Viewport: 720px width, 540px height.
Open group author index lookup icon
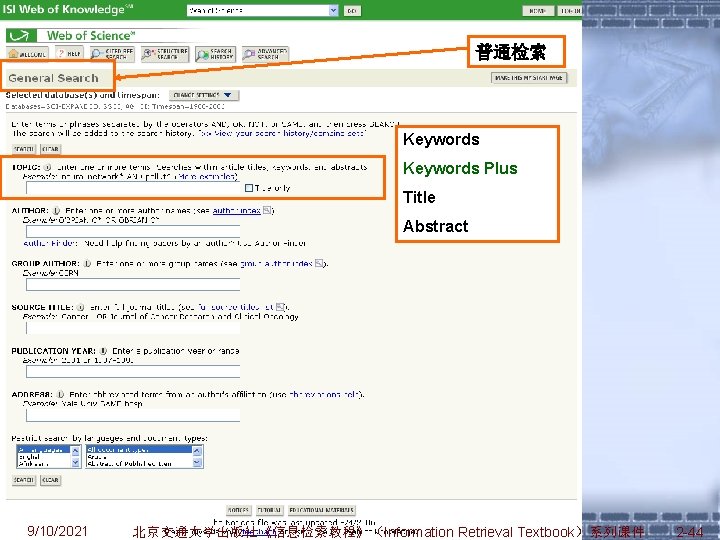pyautogui.click(x=319, y=263)
